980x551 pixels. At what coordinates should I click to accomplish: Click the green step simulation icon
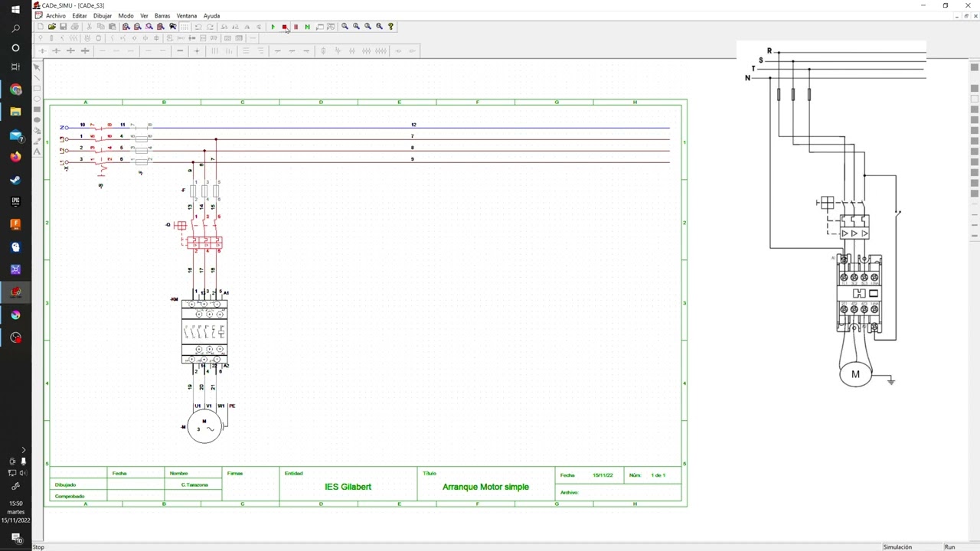307,27
